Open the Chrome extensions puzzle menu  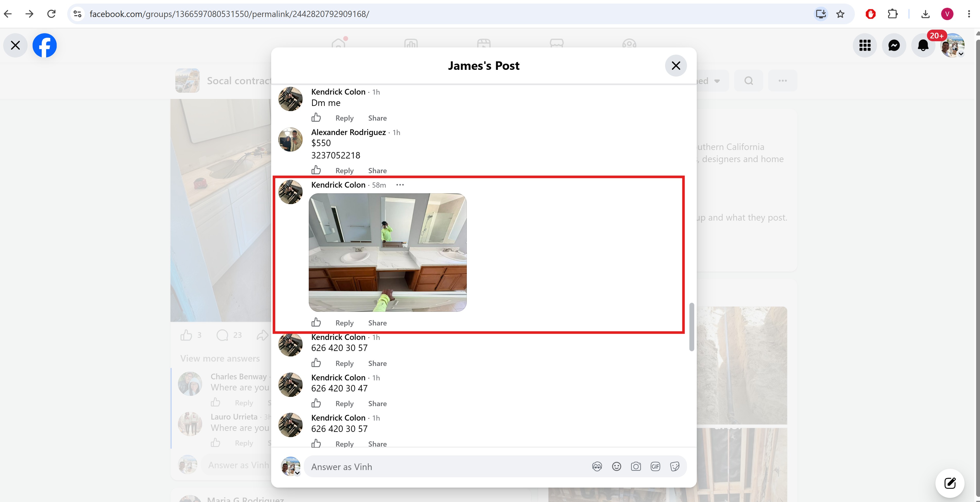pyautogui.click(x=892, y=14)
